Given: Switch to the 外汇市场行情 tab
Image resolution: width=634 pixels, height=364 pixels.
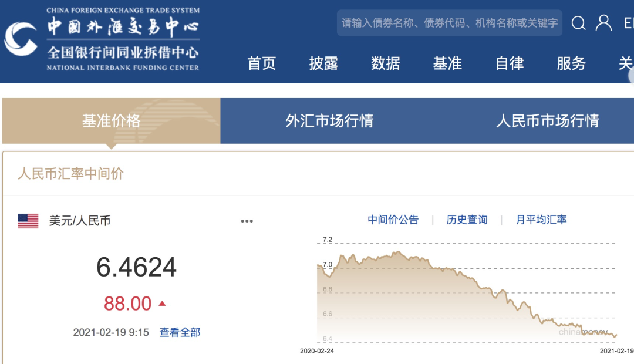Looking at the screenshot, I should [329, 120].
